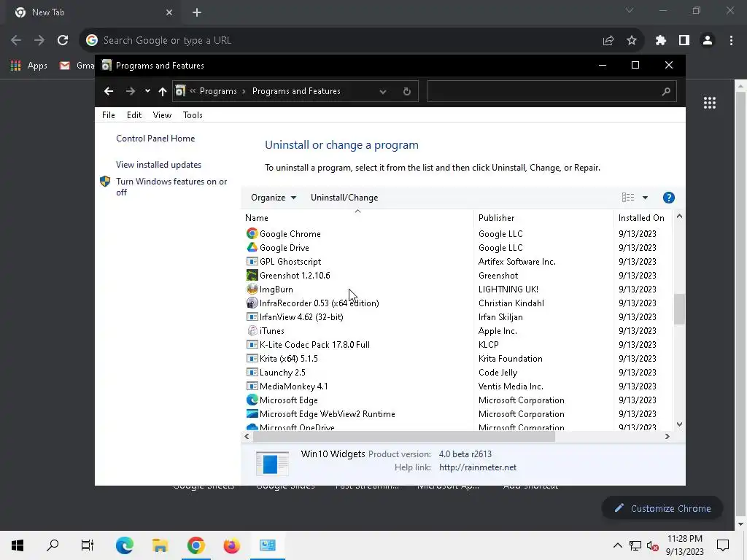Screen dimensions: 747x560
Task: Open the view options dropdown arrow
Action: tap(645, 197)
